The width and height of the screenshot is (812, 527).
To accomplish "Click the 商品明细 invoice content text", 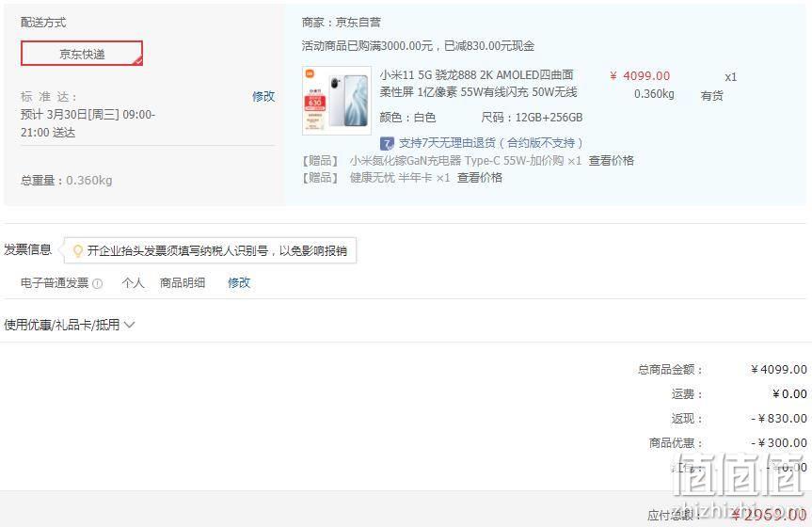I will pyautogui.click(x=183, y=282).
